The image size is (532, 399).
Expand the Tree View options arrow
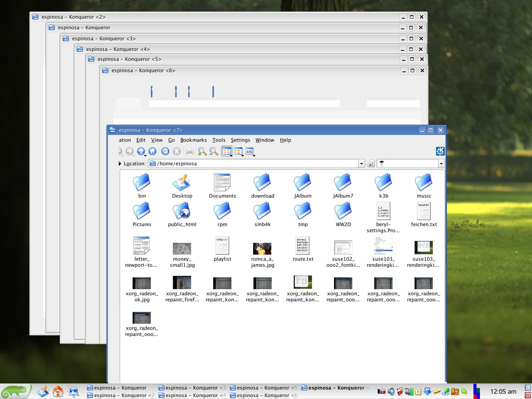[x=242, y=155]
